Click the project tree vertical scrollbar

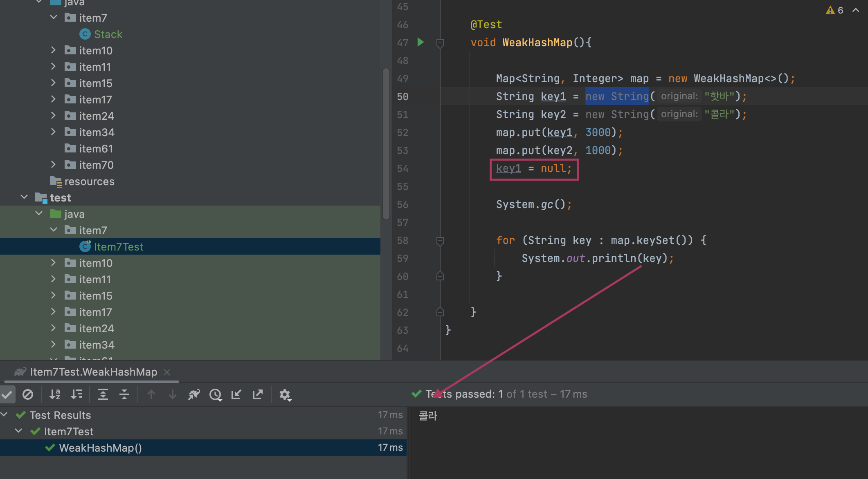click(386, 144)
